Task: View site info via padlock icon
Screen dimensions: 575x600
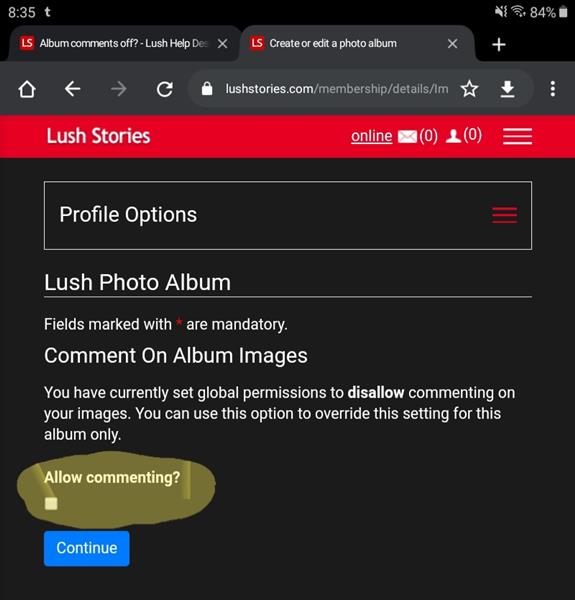Action: (207, 89)
